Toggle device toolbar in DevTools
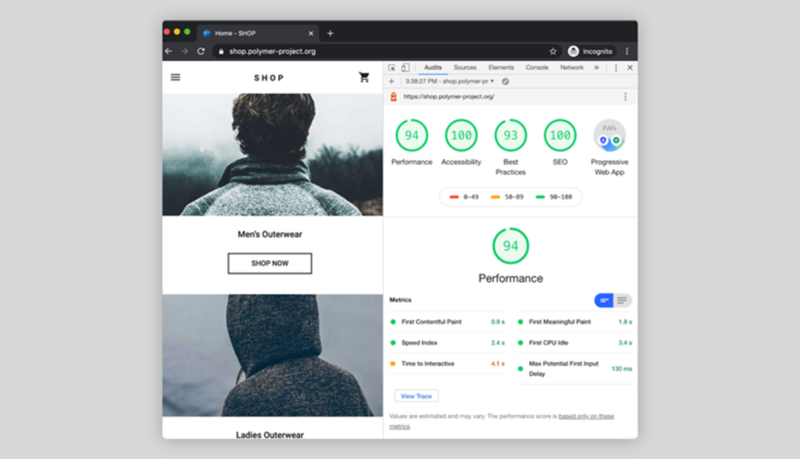 click(405, 67)
